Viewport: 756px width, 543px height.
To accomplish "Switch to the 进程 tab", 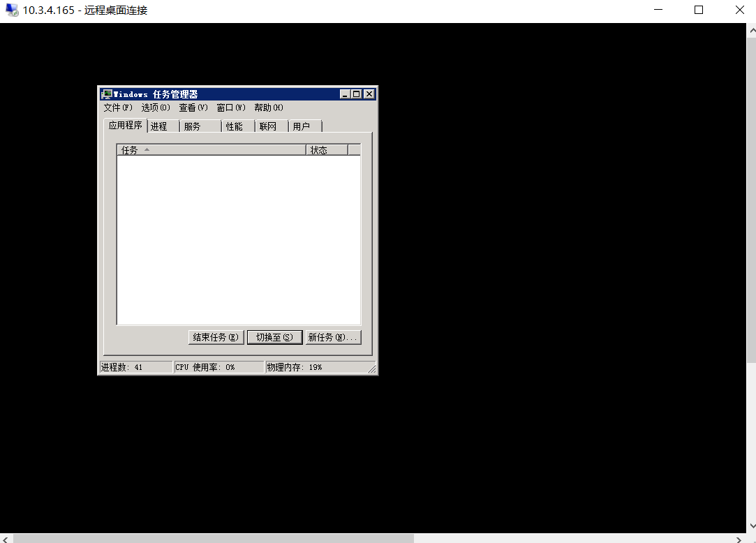I will 159,126.
